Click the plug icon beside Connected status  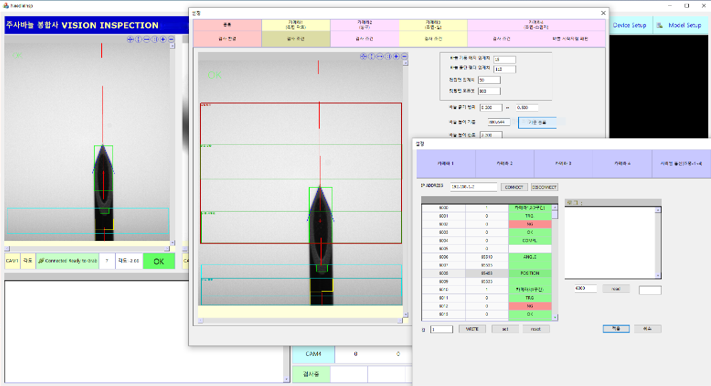41,261
